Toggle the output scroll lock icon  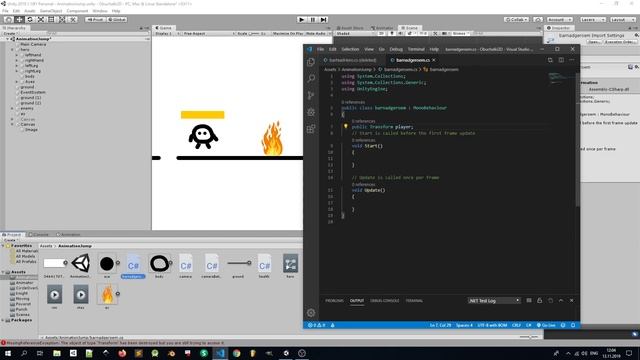click(x=540, y=300)
